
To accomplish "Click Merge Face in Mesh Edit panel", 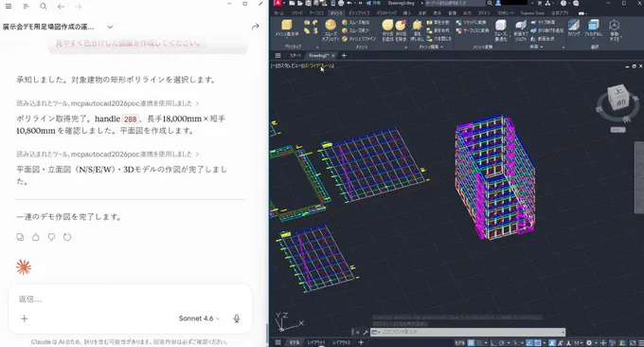I will pyautogui.click(x=438, y=30).
